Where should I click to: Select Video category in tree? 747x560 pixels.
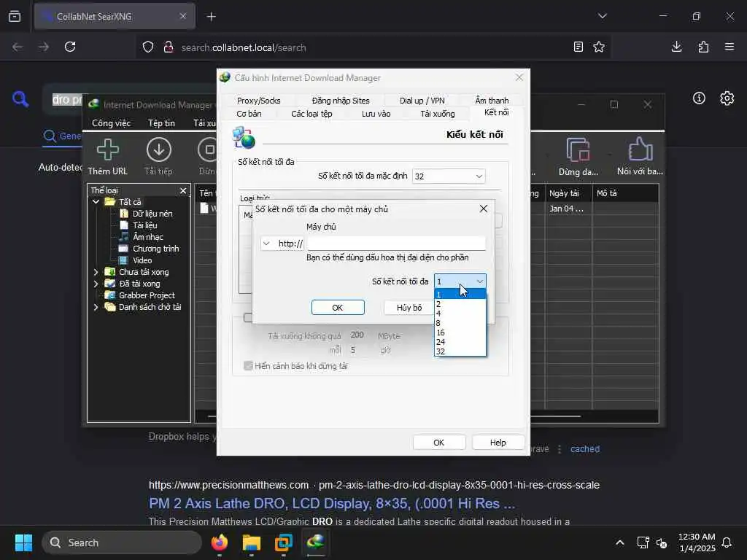click(x=142, y=260)
